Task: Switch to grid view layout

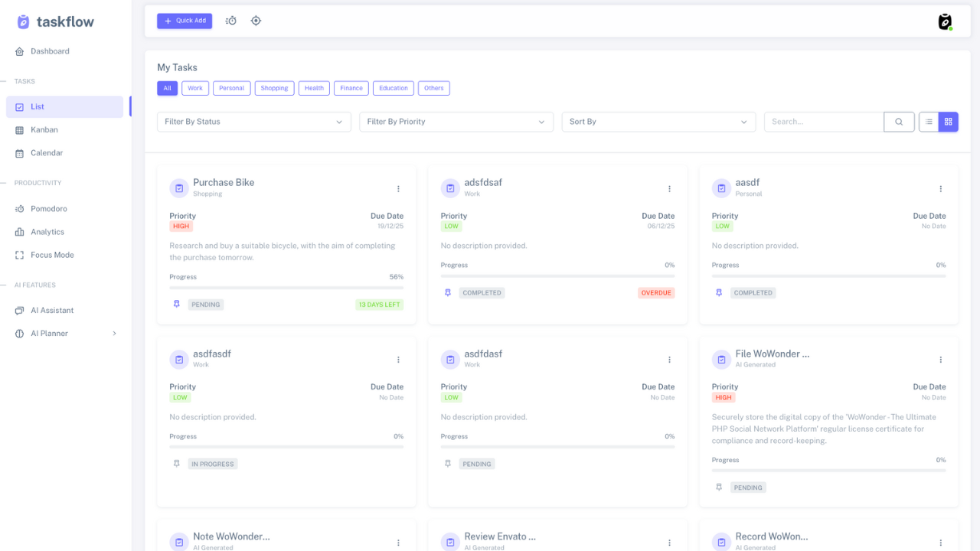Action: click(x=949, y=122)
